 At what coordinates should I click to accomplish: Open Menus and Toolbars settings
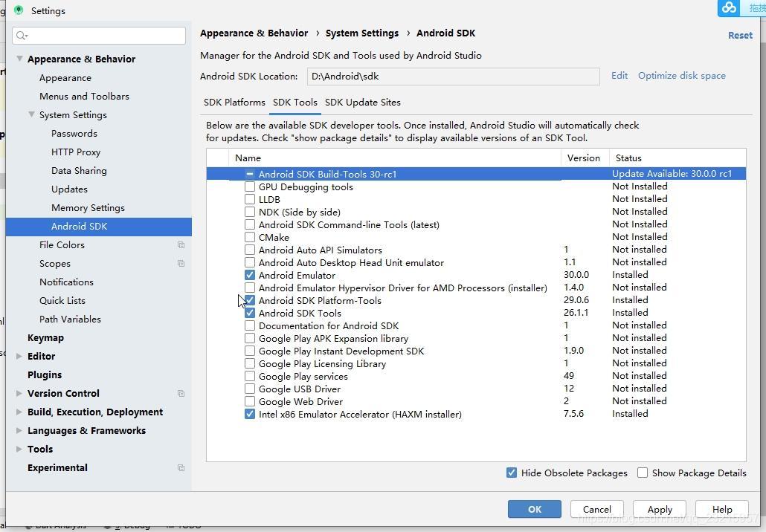pos(84,96)
